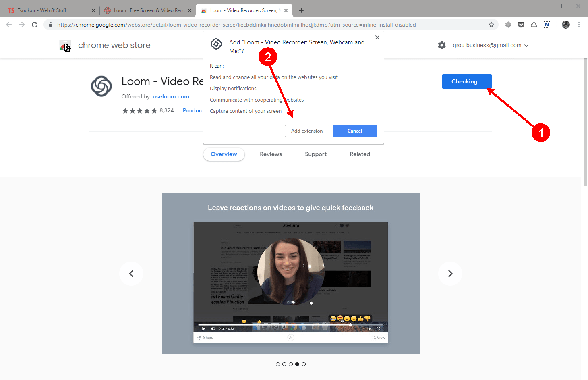Show next screenshot with right arrow
Image resolution: width=588 pixels, height=380 pixels.
(450, 274)
